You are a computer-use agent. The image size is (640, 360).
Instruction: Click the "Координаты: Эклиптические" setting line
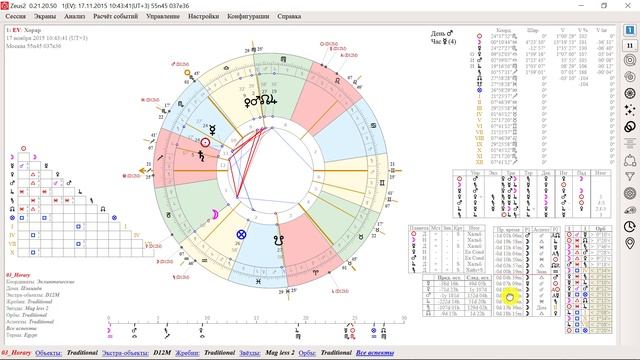[40, 282]
